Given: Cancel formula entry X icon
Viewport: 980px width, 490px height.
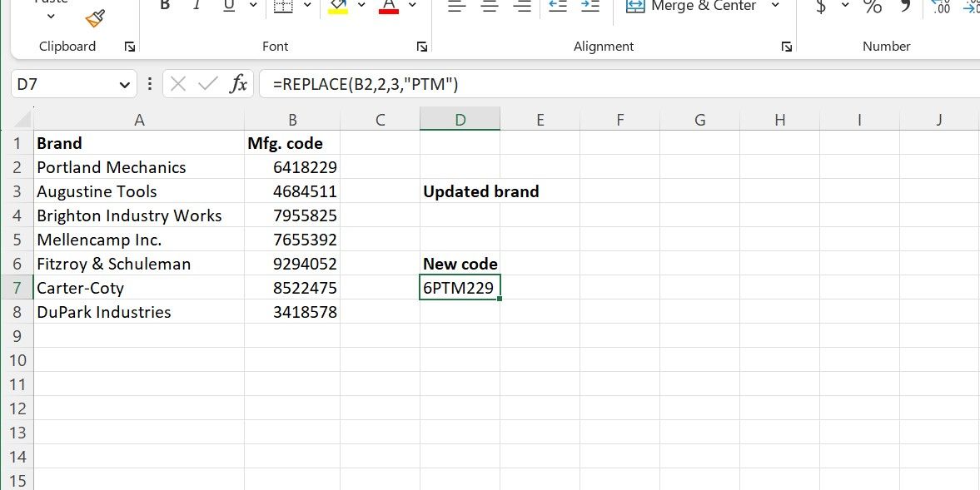Looking at the screenshot, I should [178, 84].
